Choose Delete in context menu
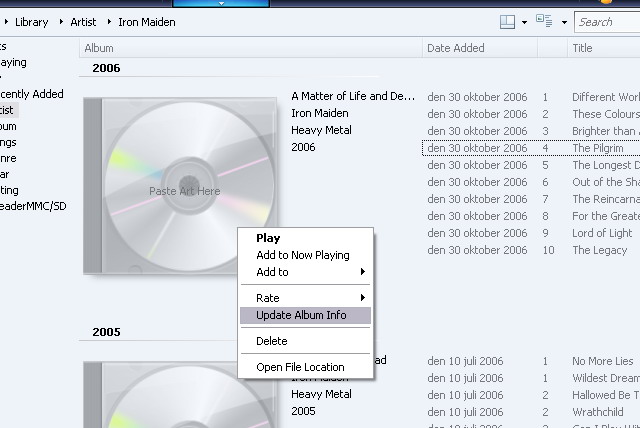This screenshot has width=640, height=428. 305,341
